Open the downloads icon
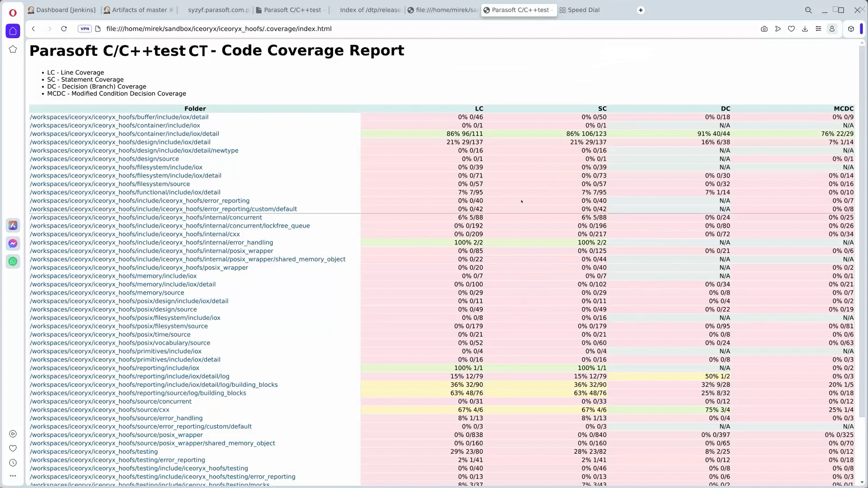The height and width of the screenshot is (488, 868). 805,29
